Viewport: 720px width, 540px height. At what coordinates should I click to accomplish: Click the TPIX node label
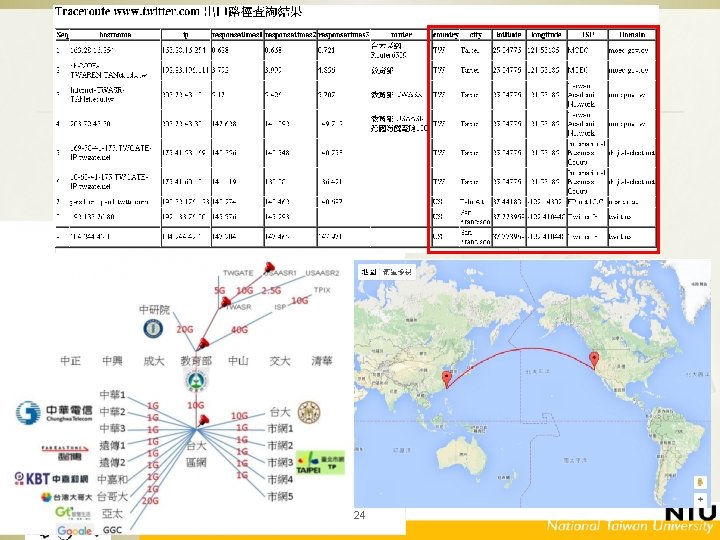click(322, 290)
